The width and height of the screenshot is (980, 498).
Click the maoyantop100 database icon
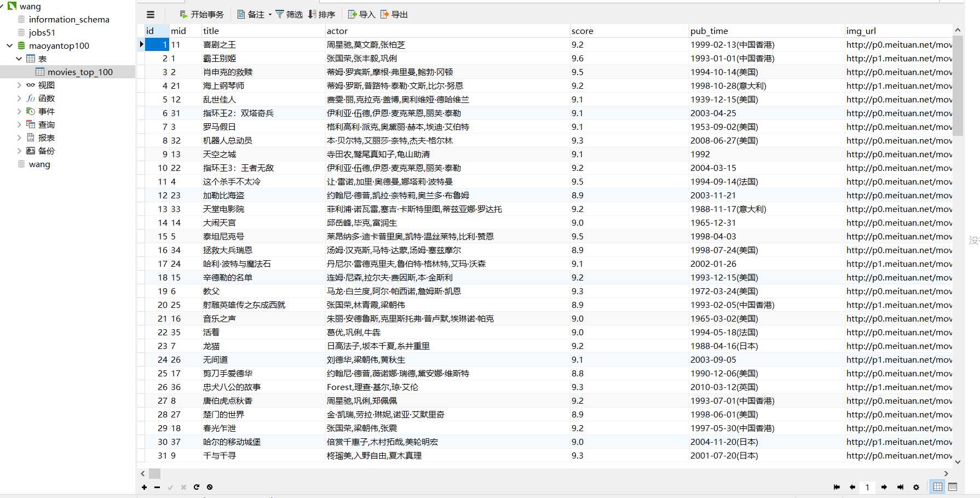click(21, 45)
